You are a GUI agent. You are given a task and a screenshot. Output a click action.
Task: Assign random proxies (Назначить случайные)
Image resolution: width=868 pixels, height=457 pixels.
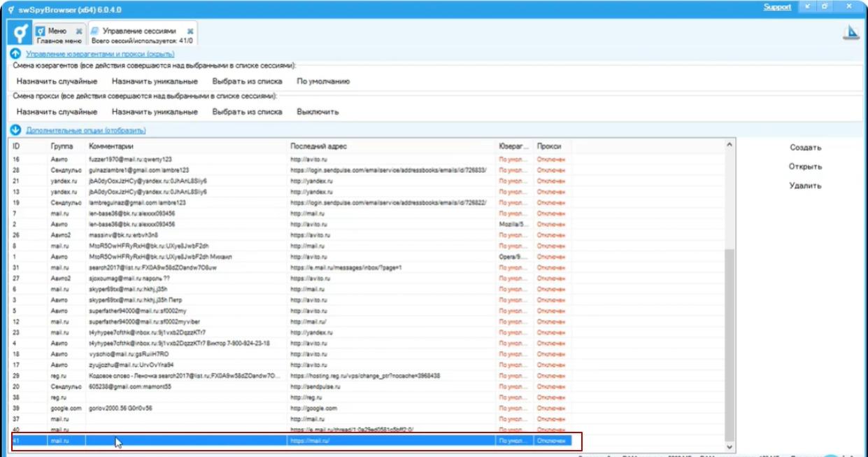[57, 111]
